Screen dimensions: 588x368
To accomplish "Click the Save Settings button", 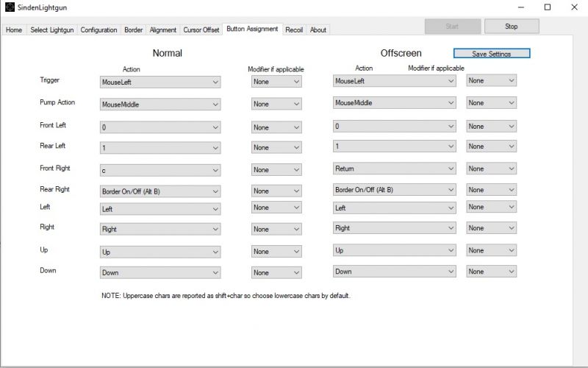I will 491,54.
